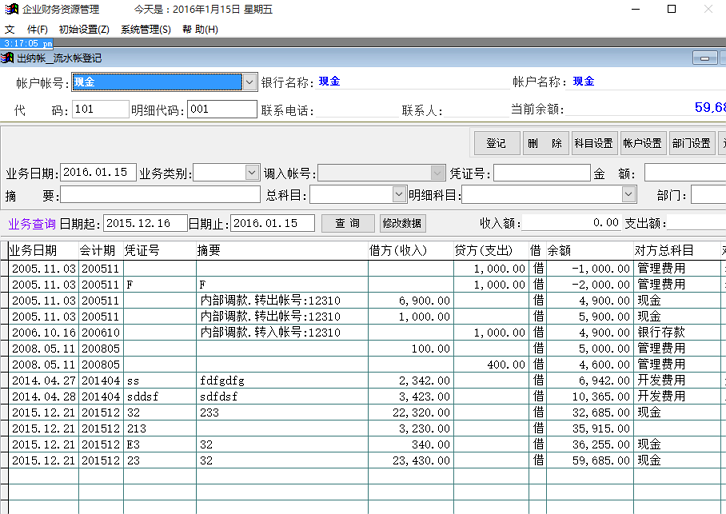The height and width of the screenshot is (514, 726).
Task: Click the sddsf voucher cell
Action: point(160,396)
